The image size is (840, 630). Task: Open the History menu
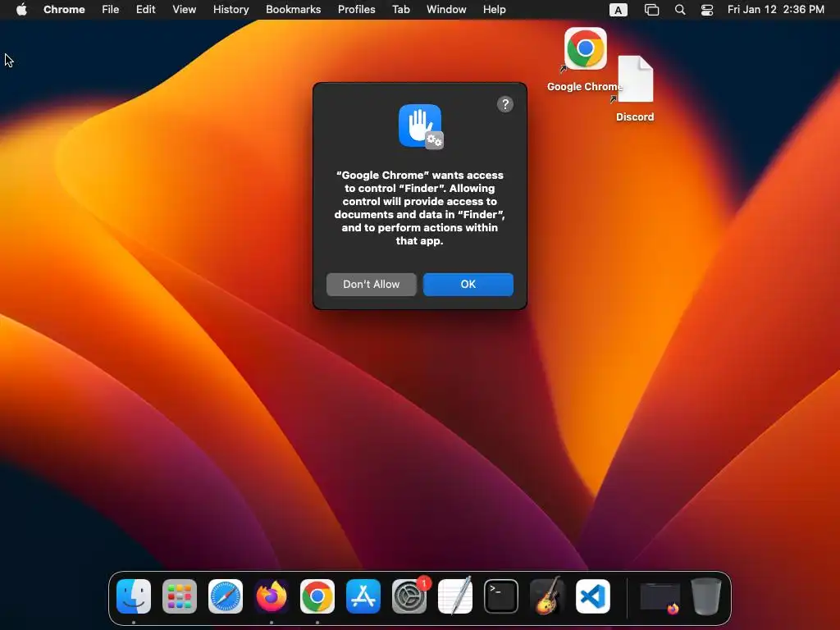tap(231, 10)
